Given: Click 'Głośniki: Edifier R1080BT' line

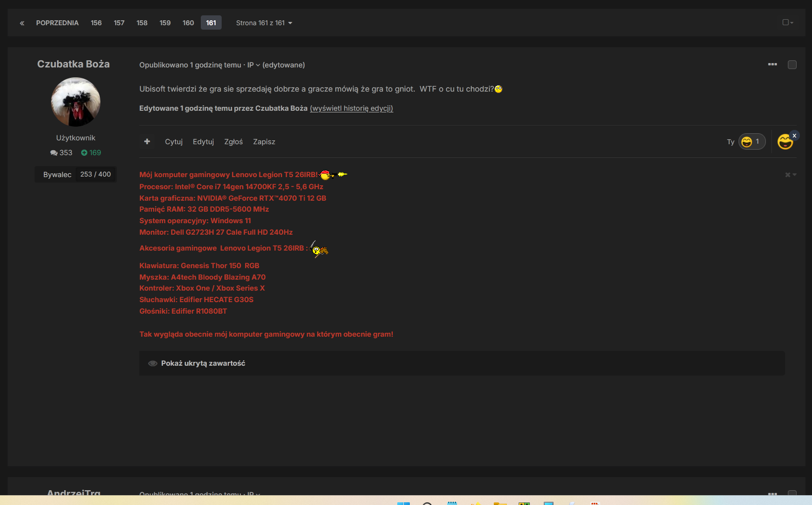Looking at the screenshot, I should pyautogui.click(x=183, y=311).
